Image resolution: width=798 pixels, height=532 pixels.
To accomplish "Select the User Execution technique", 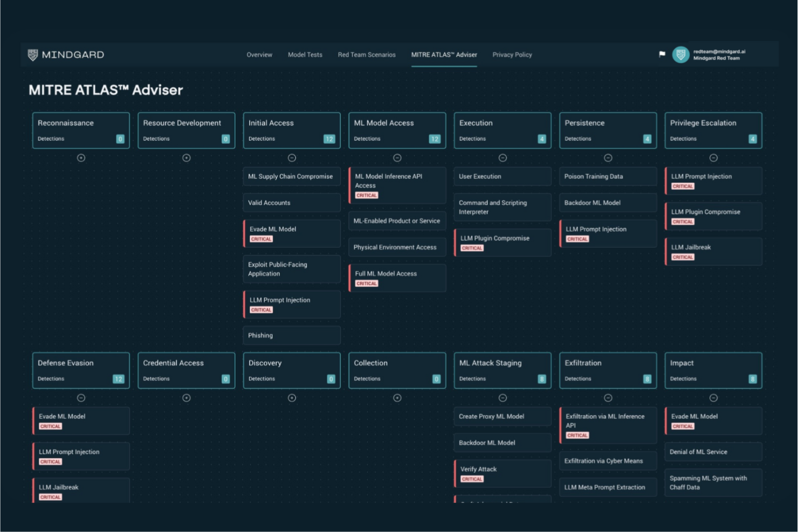I will 503,176.
